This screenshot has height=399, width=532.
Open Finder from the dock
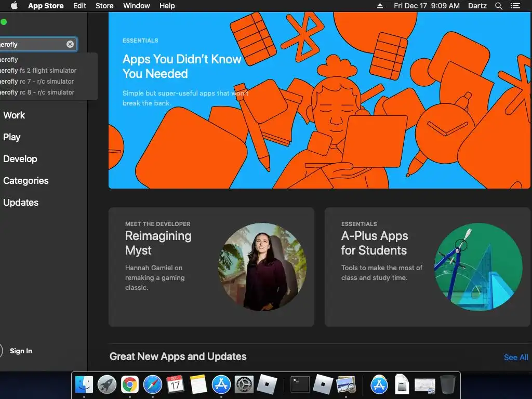tap(84, 385)
